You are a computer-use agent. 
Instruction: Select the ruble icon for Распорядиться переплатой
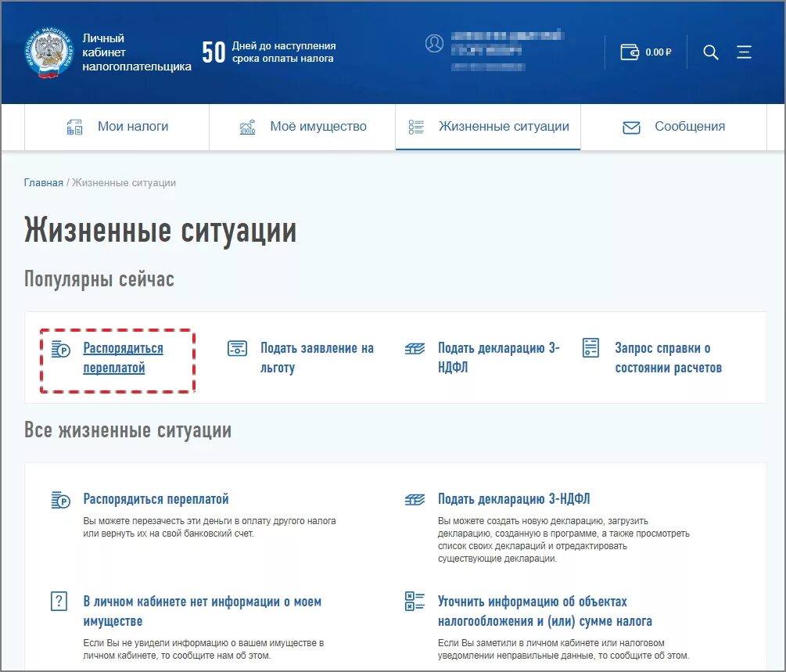58,348
